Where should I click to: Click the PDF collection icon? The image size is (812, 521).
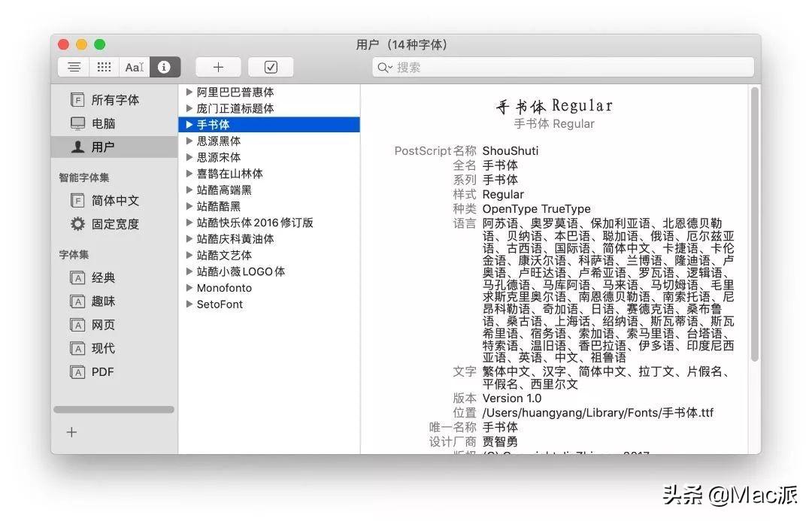point(77,372)
